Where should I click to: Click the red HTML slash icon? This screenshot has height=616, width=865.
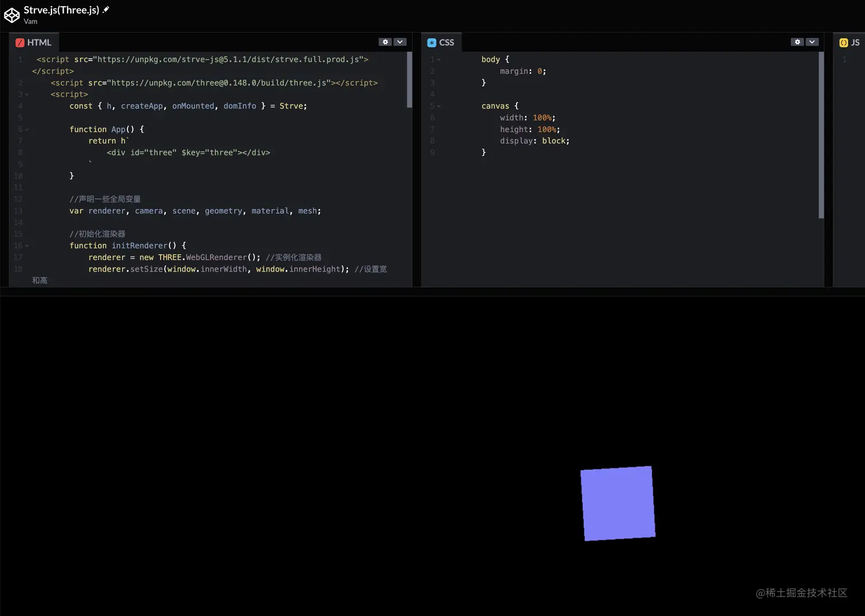click(x=20, y=42)
